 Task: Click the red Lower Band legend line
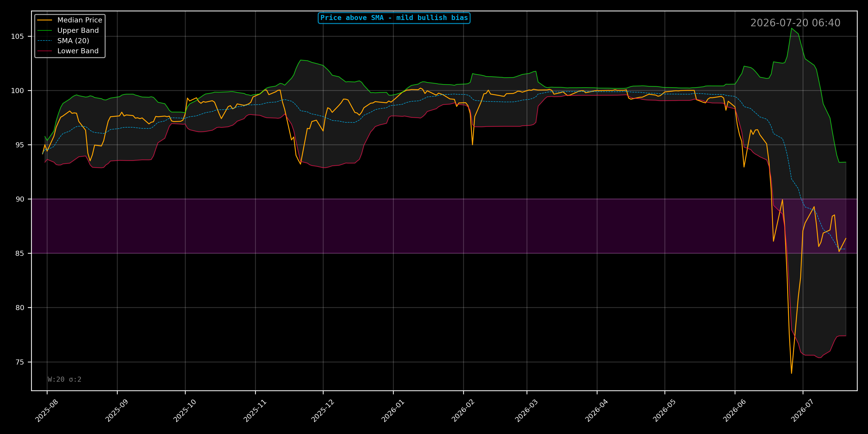44,51
